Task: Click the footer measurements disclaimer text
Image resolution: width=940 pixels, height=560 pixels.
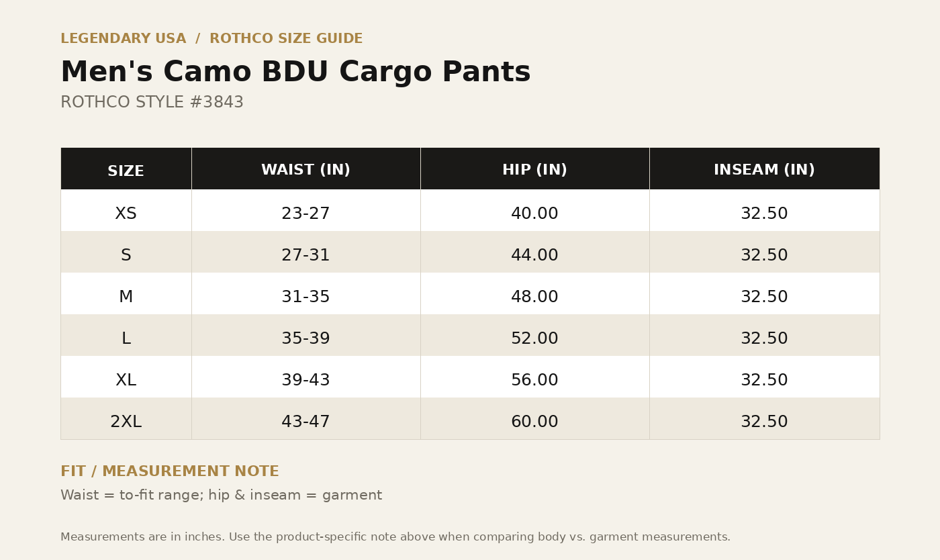Action: (x=395, y=537)
